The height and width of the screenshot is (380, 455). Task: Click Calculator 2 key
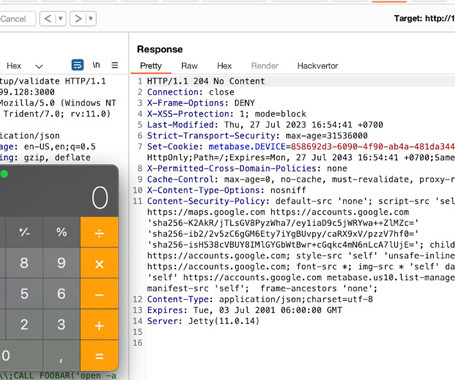(x=24, y=325)
